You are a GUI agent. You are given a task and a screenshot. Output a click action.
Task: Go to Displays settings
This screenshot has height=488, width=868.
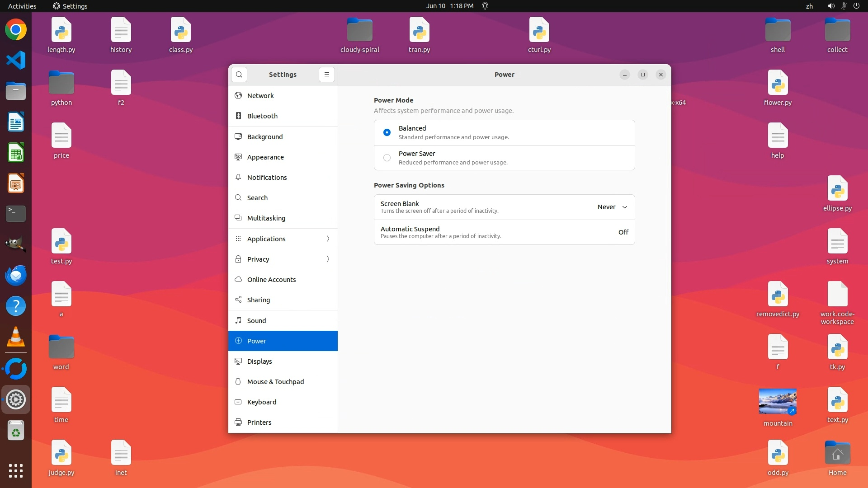[259, 361]
